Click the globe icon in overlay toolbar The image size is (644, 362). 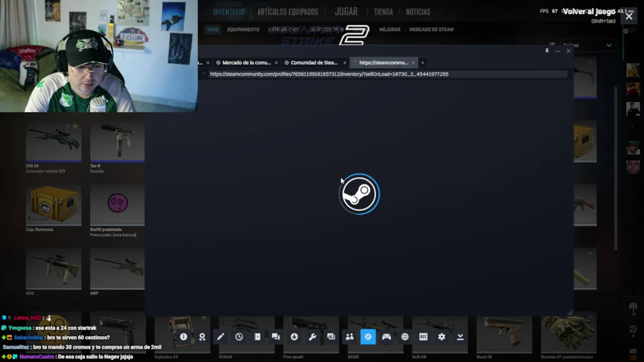point(405,337)
